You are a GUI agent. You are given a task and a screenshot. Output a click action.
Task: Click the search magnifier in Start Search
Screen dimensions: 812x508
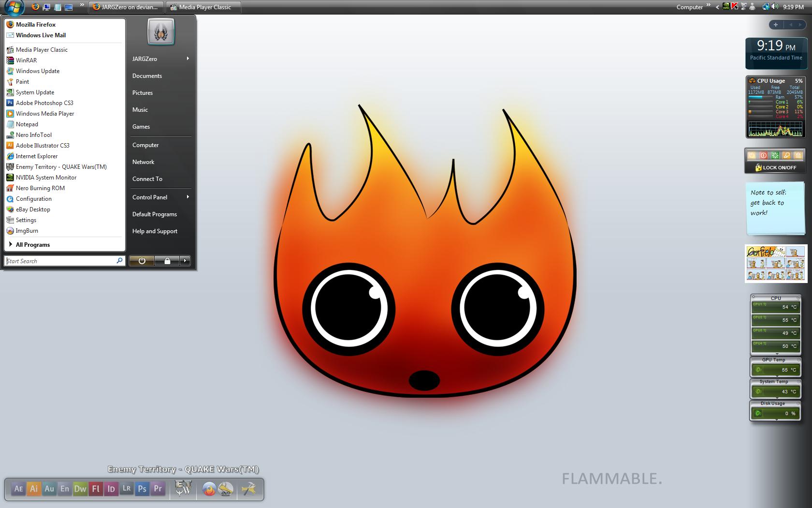119,261
